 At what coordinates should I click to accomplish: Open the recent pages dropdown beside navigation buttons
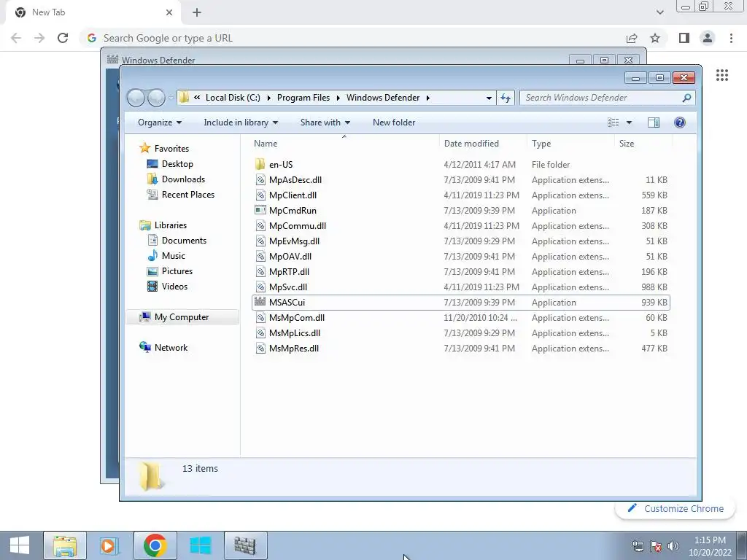tap(171, 98)
